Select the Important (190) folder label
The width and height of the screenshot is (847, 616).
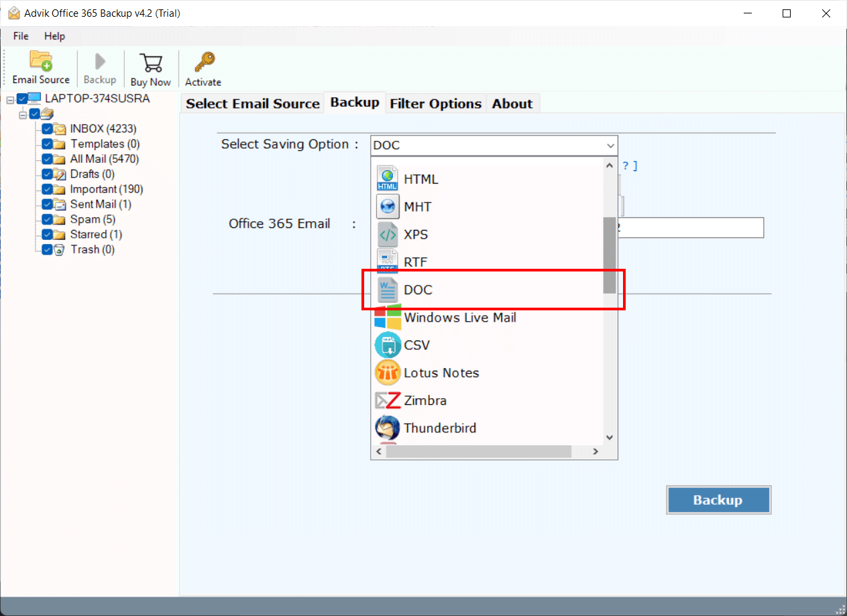tap(107, 189)
